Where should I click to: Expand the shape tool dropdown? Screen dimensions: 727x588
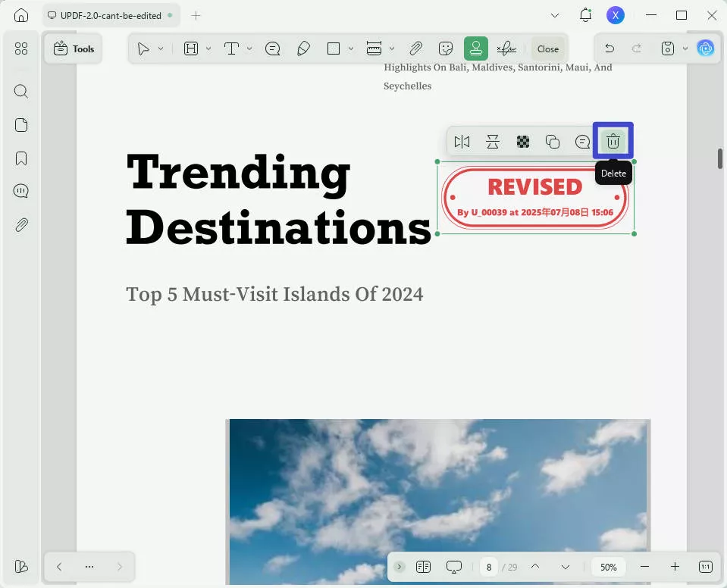[349, 48]
